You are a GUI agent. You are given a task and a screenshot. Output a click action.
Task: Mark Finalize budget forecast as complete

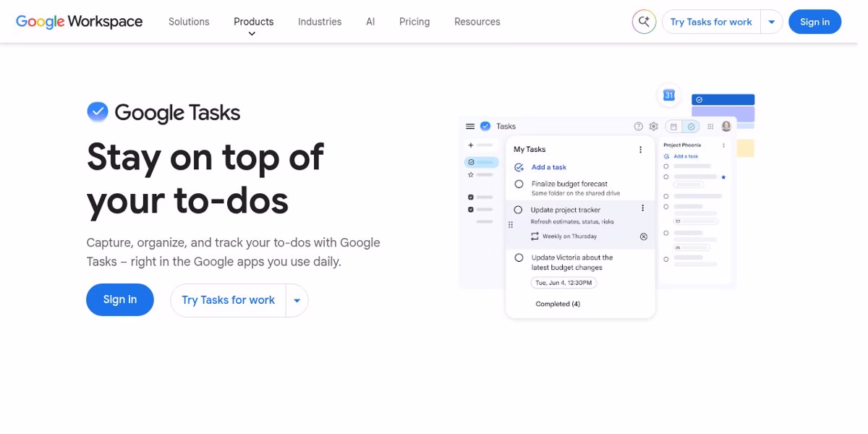click(x=519, y=184)
